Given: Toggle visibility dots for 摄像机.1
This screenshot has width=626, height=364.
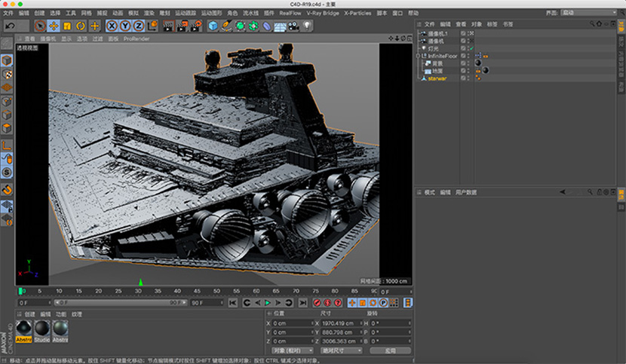Looking at the screenshot, I should click(x=468, y=33).
